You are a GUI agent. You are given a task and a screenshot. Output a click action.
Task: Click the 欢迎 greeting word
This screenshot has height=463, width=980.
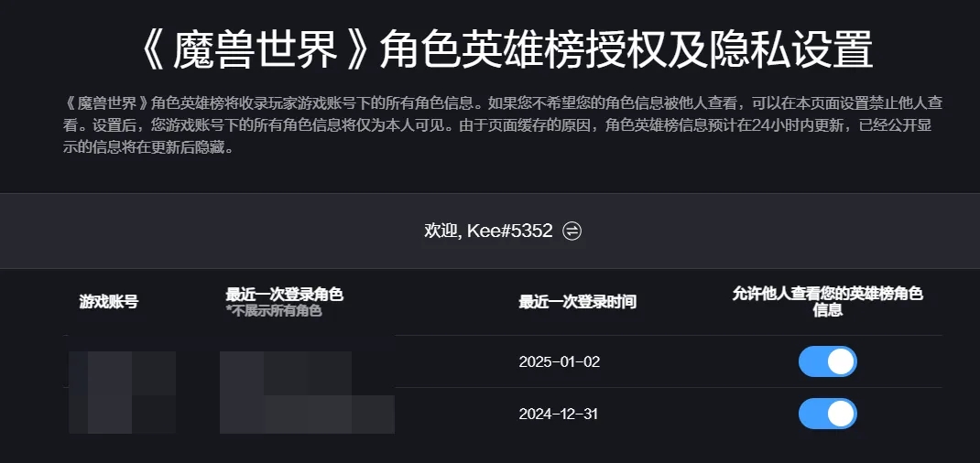441,231
